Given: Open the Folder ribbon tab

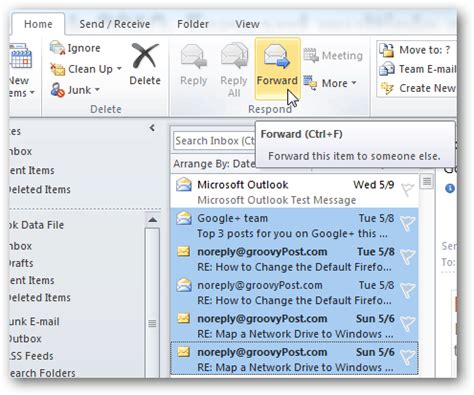Looking at the screenshot, I should point(193,24).
